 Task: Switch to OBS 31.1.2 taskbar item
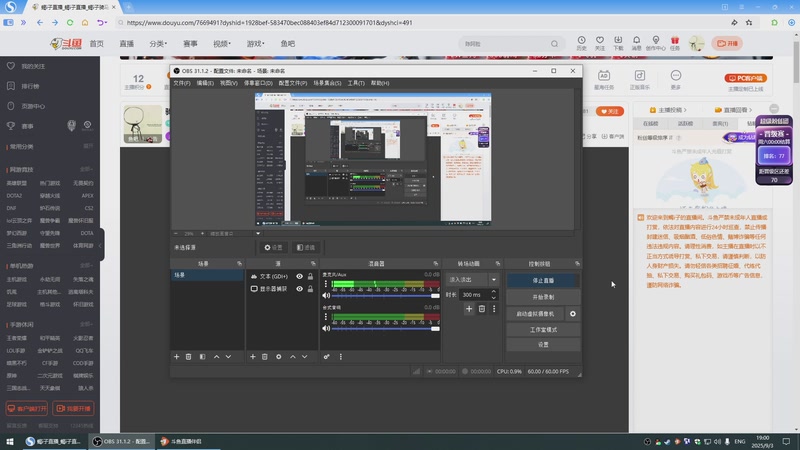click(121, 441)
